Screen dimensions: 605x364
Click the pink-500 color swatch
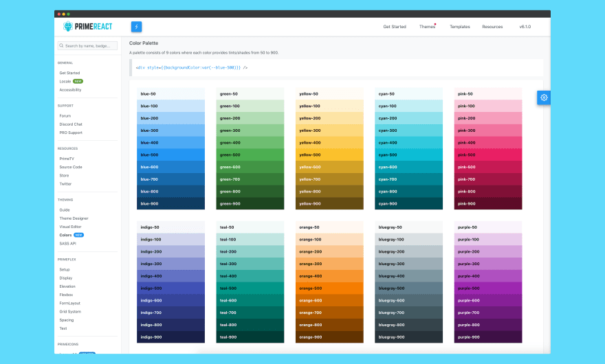(x=488, y=155)
